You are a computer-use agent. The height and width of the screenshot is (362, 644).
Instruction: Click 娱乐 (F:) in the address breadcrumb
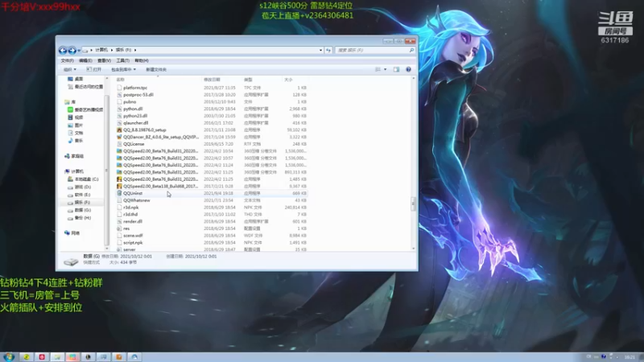click(x=123, y=50)
